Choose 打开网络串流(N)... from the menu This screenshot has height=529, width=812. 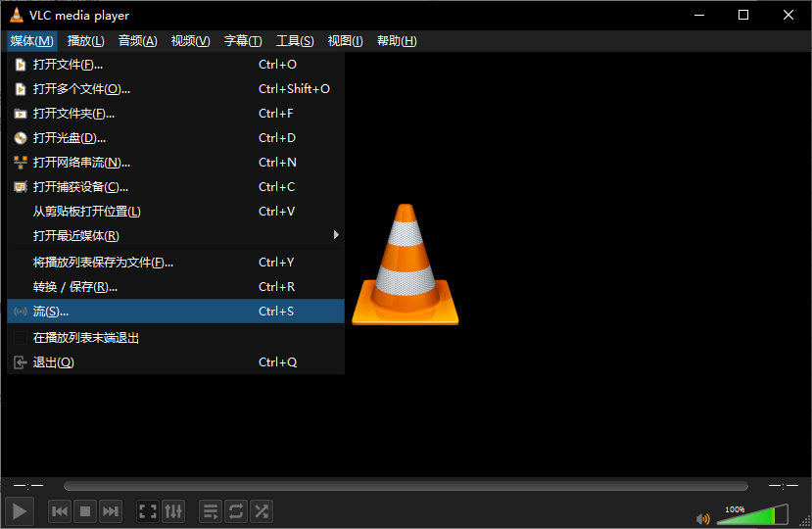(81, 163)
